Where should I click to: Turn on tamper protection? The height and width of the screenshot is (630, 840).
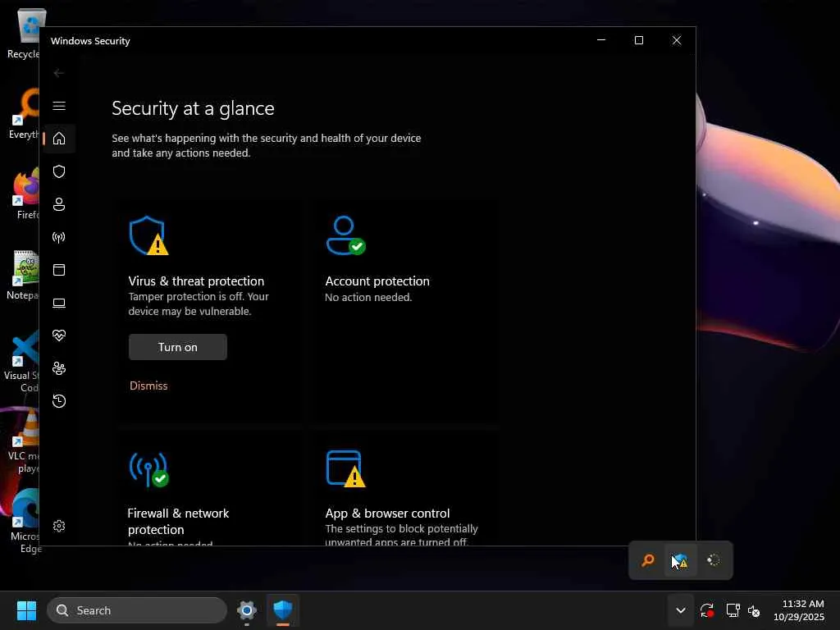pyautogui.click(x=178, y=347)
